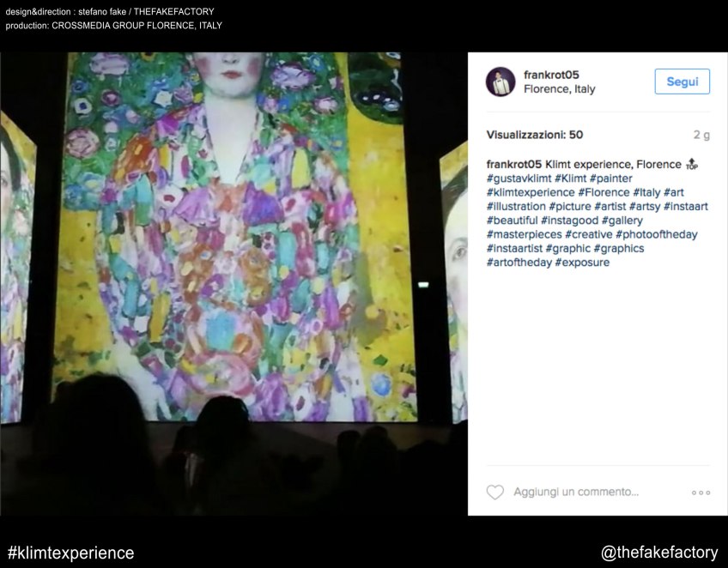Select the #exposure hashtag
This screenshot has height=568, width=728.
[x=582, y=263]
